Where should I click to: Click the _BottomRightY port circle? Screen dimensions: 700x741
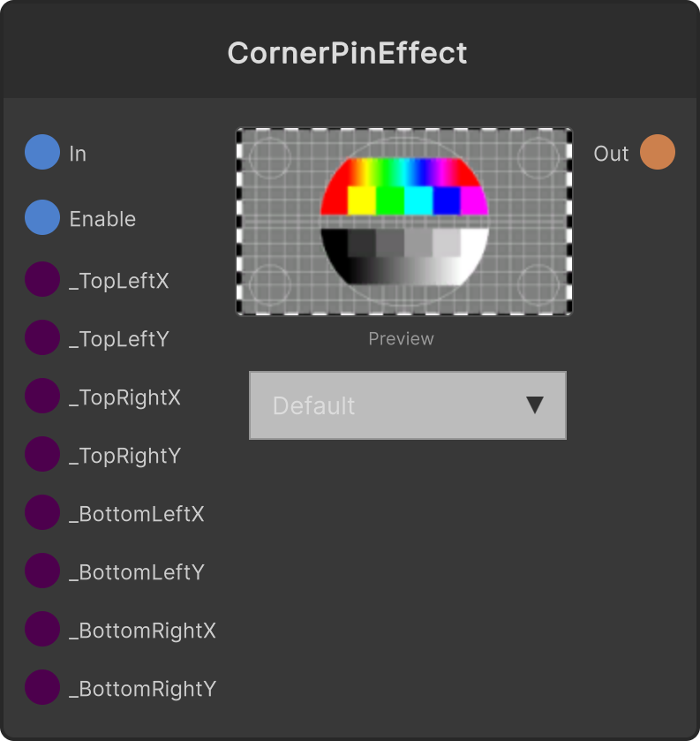tap(42, 687)
